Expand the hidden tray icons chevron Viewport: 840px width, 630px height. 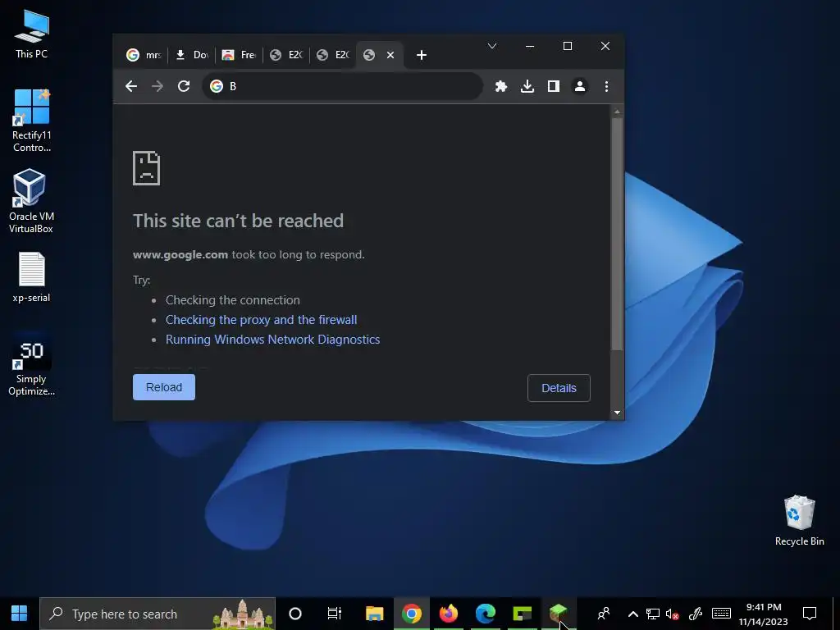632,614
